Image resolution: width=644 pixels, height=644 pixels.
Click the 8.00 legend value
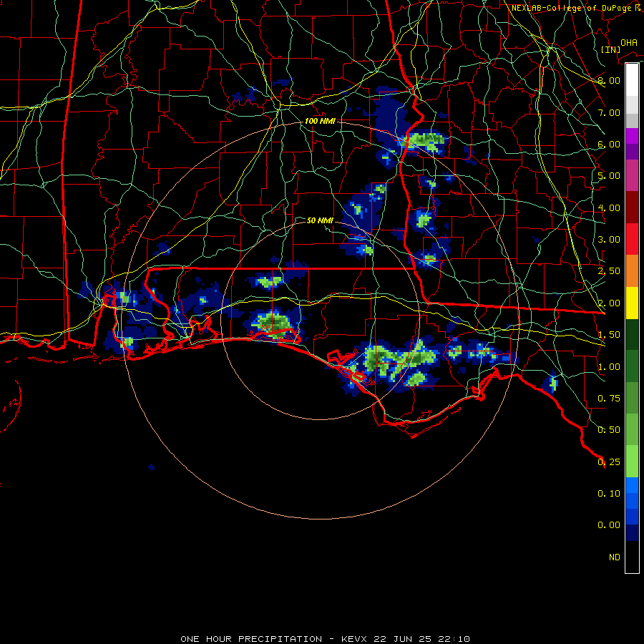coord(609,80)
